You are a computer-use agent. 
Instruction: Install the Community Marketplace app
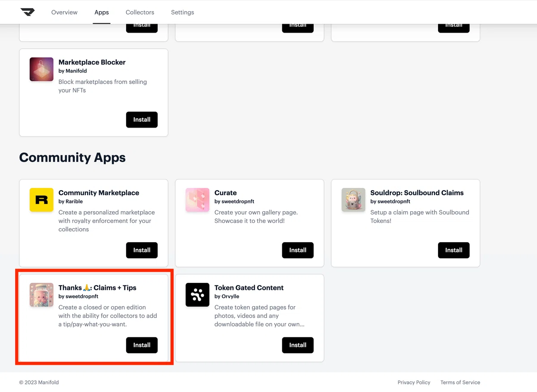[x=142, y=250]
